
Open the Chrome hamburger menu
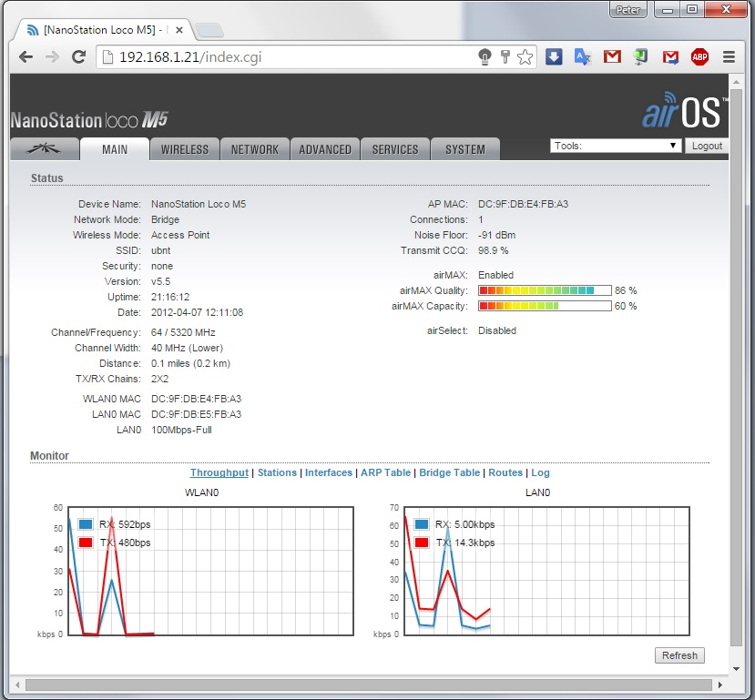click(729, 56)
